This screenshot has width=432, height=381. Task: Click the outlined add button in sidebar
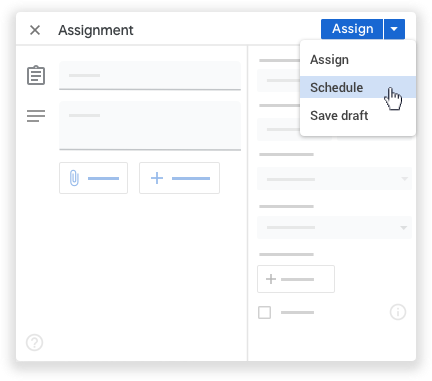(x=296, y=279)
